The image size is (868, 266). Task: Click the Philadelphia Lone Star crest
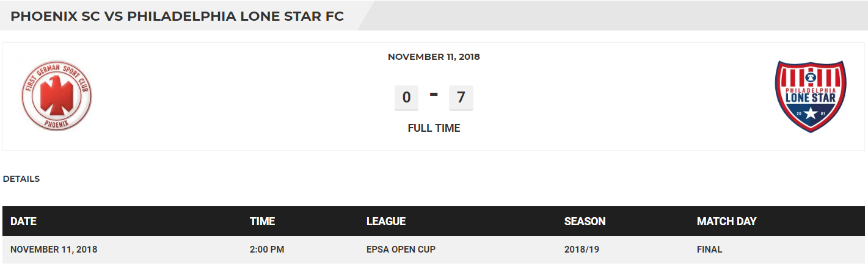pyautogui.click(x=810, y=96)
